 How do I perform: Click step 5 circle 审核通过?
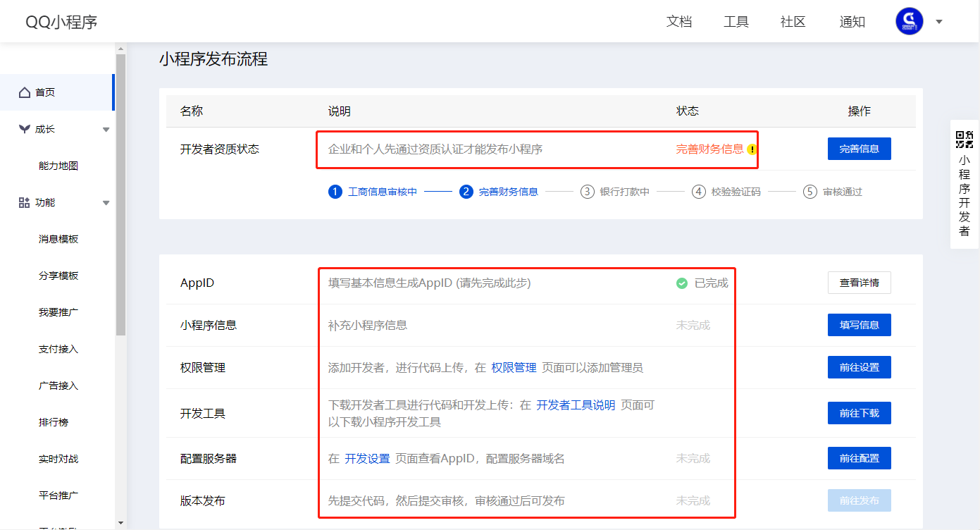[x=810, y=192]
